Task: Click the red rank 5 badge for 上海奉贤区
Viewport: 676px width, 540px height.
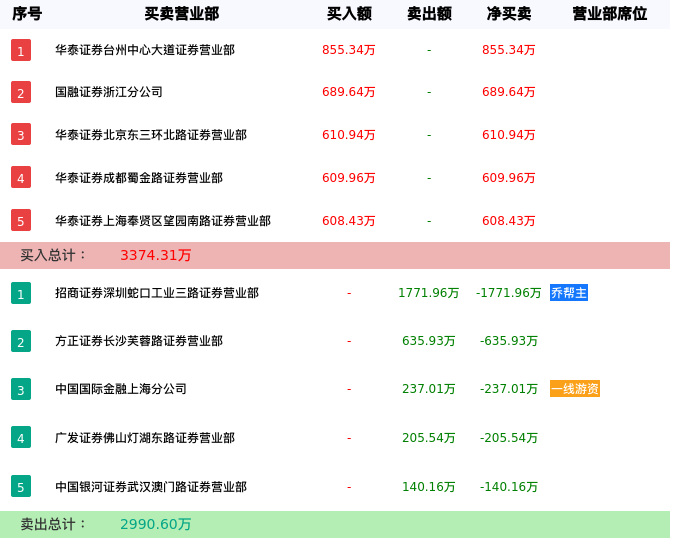Action: click(21, 221)
